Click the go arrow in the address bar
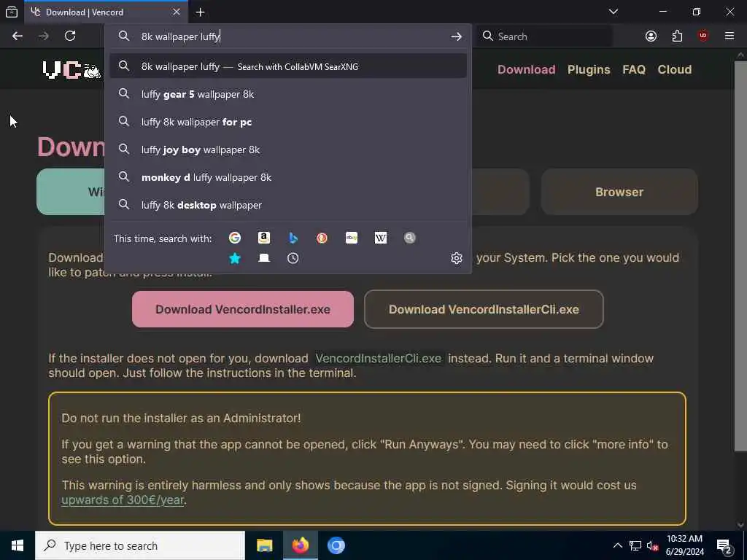Viewport: 747px width, 560px height. (457, 36)
